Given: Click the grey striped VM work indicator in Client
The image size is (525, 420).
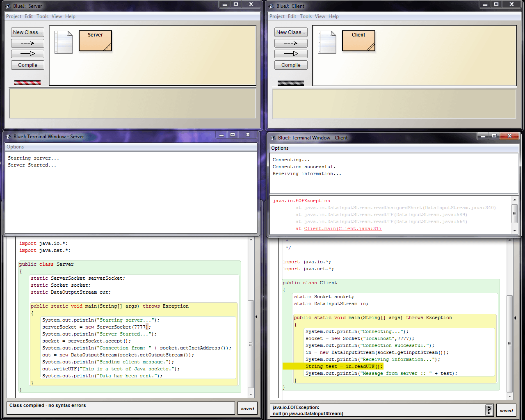Looking at the screenshot, I should [x=291, y=83].
